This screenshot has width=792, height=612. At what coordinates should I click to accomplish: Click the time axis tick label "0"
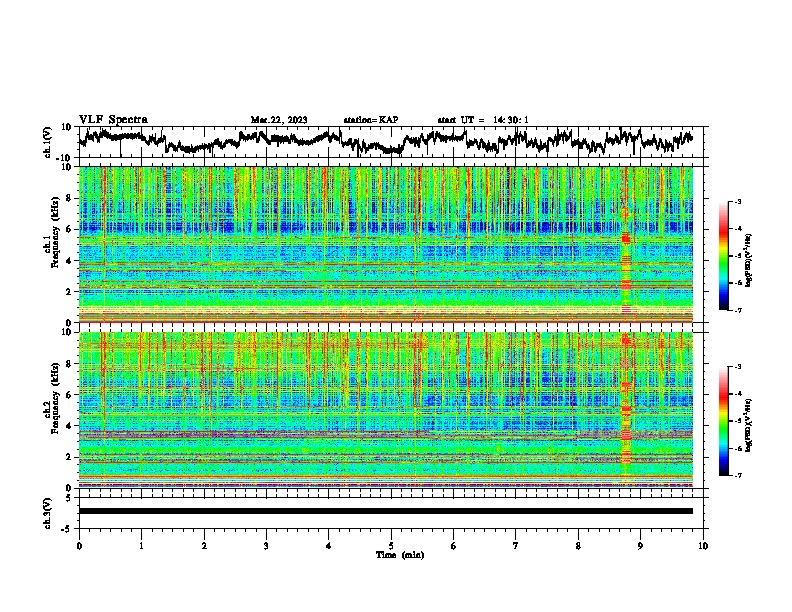pyautogui.click(x=79, y=546)
